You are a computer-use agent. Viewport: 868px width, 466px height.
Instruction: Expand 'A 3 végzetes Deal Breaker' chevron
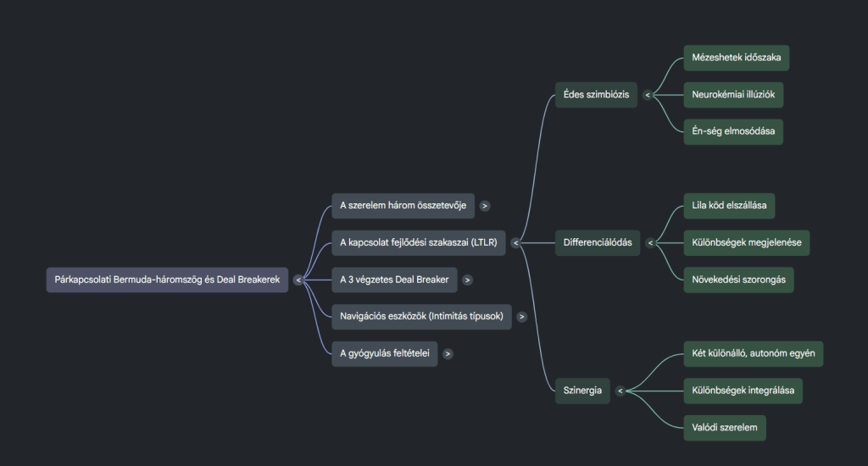pyautogui.click(x=467, y=280)
